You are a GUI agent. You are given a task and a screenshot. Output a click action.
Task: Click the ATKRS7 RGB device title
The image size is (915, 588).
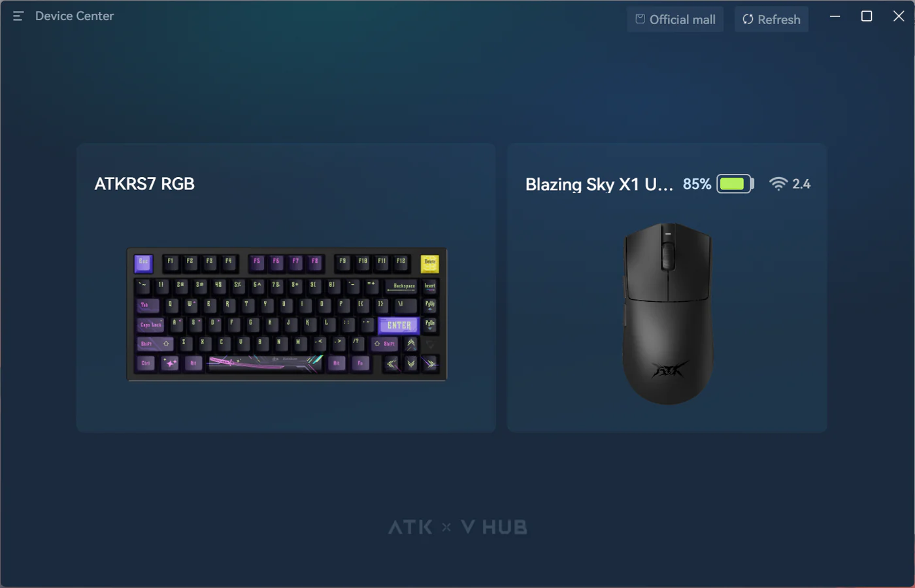coord(144,184)
